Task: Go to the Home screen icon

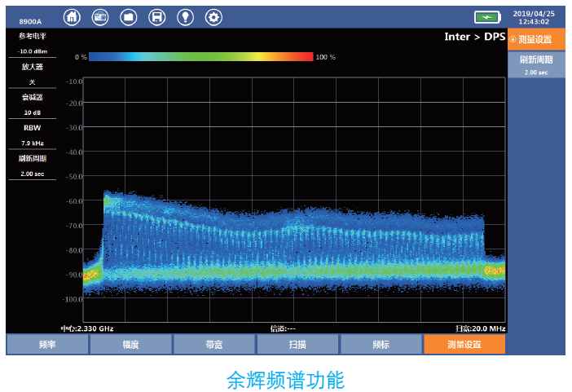Action: click(x=73, y=16)
